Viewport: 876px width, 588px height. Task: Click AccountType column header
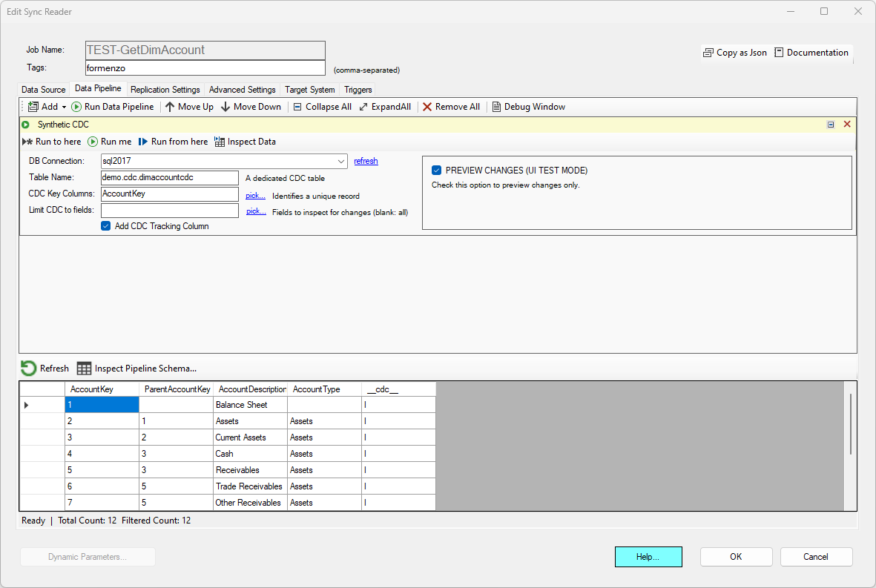(325, 389)
